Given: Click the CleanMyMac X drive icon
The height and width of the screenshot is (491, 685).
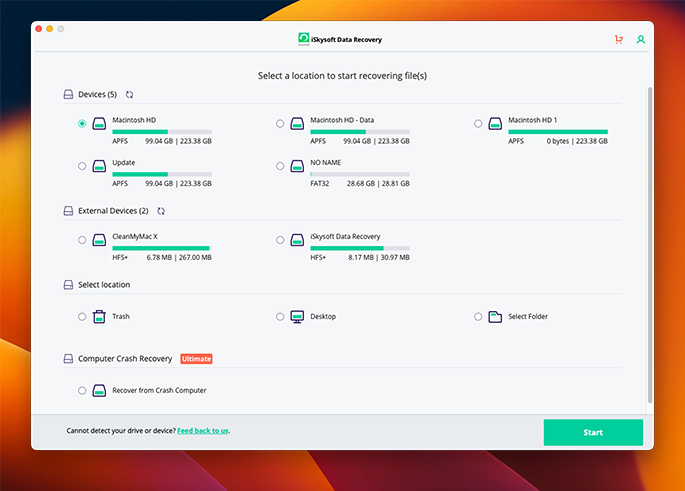Looking at the screenshot, I should [99, 240].
